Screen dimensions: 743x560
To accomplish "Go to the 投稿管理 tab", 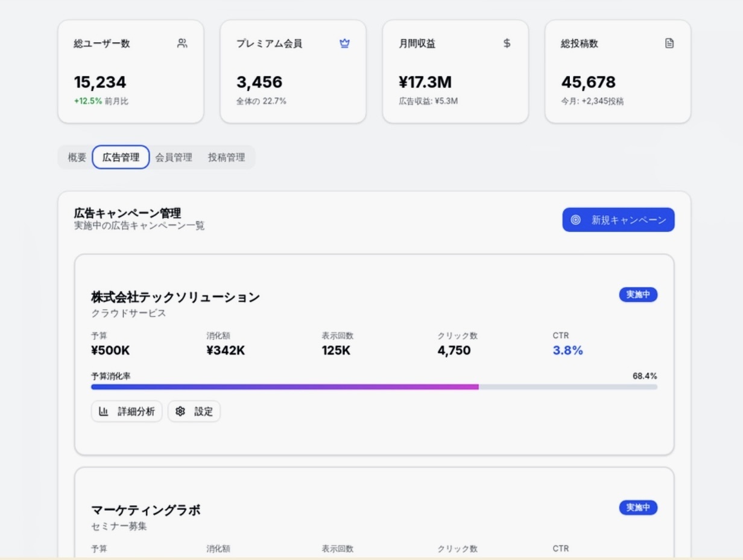I will [x=226, y=157].
